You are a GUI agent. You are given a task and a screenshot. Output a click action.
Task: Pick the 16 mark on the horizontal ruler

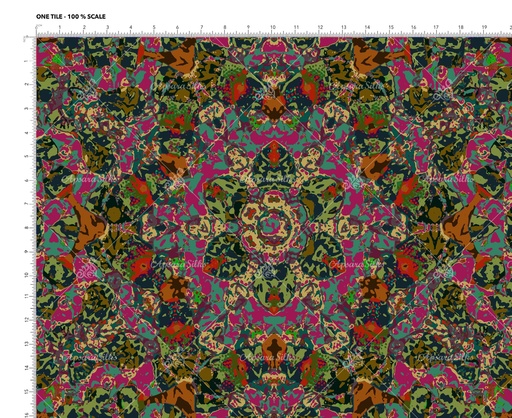coord(413,27)
